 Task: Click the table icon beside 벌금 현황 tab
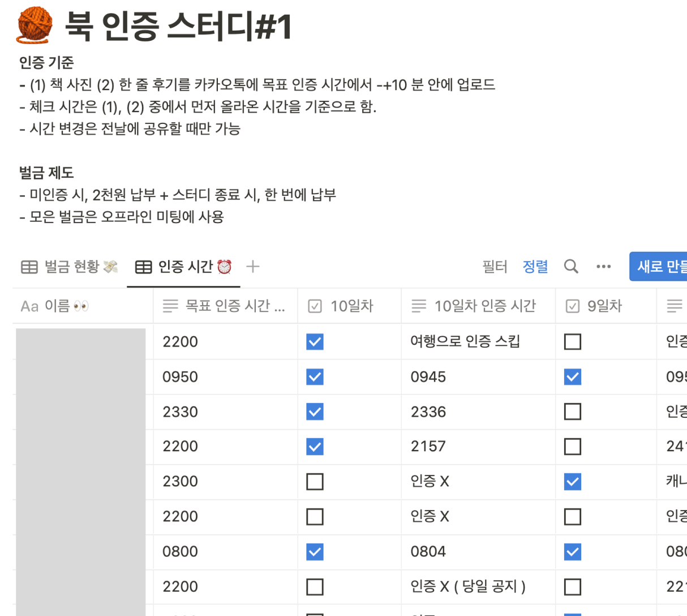pyautogui.click(x=28, y=266)
